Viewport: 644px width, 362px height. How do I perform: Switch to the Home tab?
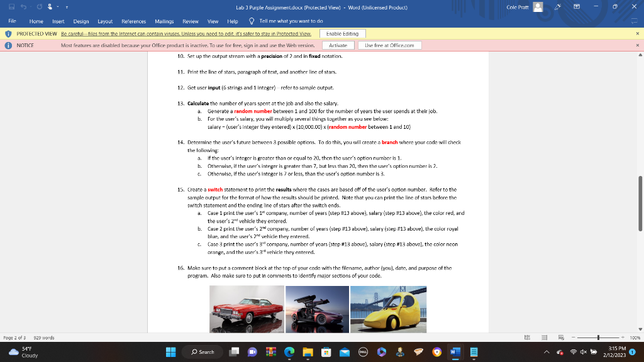tap(36, 21)
